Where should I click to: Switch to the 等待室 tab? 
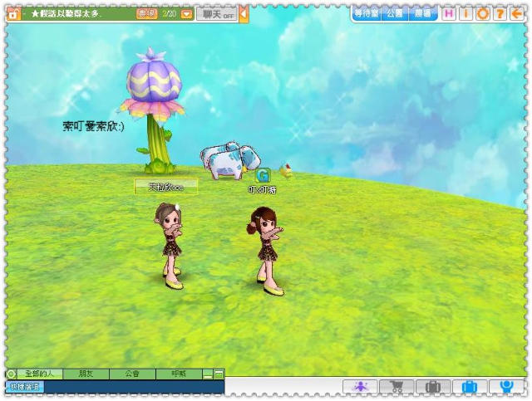367,13
